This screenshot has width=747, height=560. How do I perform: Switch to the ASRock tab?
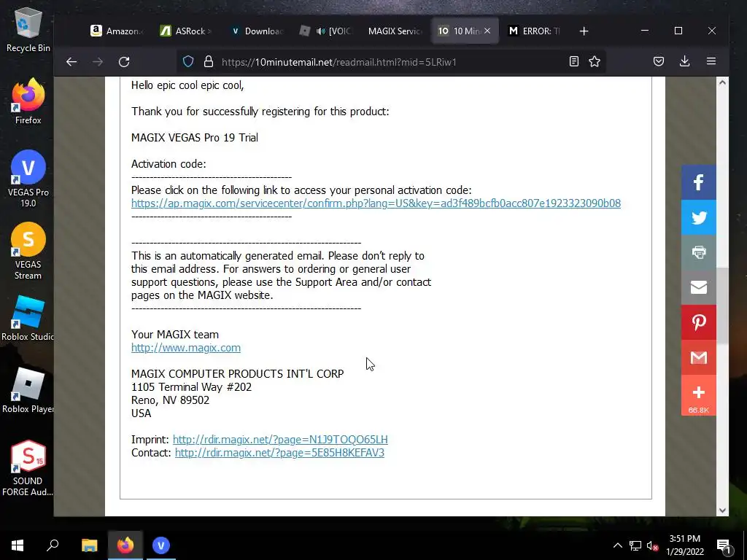click(186, 31)
